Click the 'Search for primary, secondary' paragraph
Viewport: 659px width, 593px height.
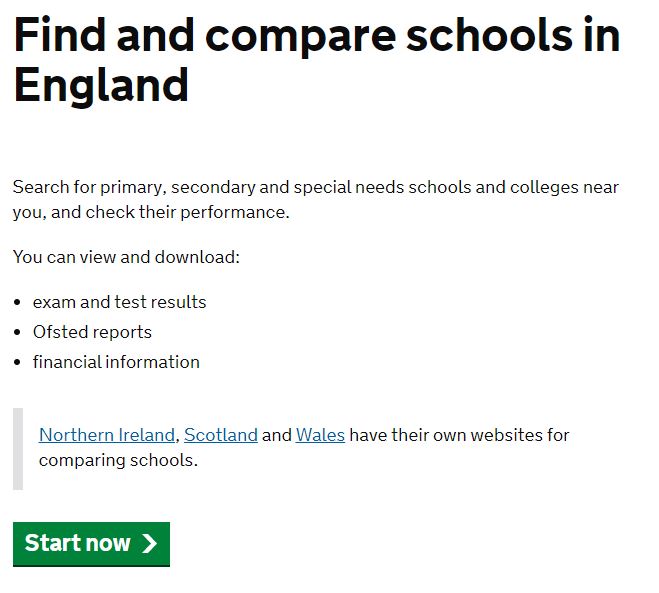pos(316,188)
